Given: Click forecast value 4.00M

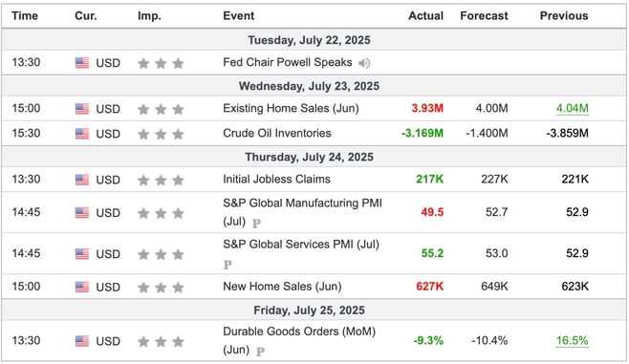Looking at the screenshot, I should coord(491,108).
